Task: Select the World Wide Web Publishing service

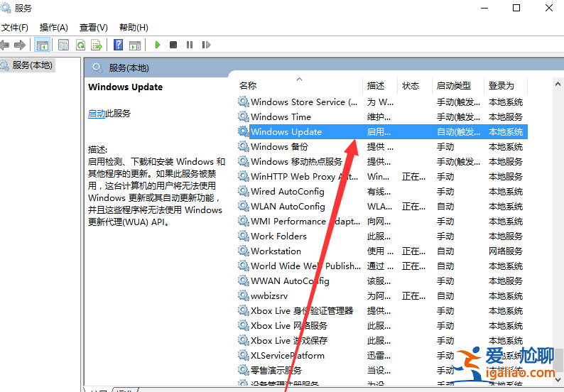Action: 382,266
